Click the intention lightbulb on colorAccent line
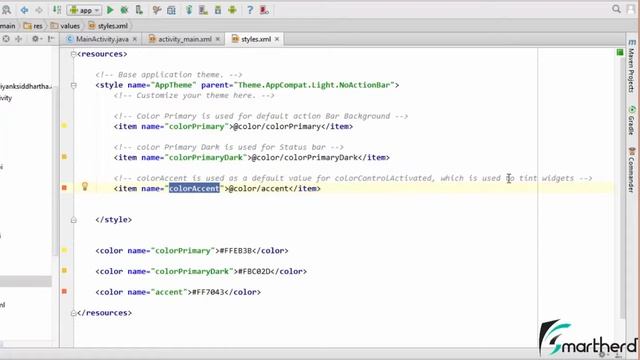 click(85, 187)
